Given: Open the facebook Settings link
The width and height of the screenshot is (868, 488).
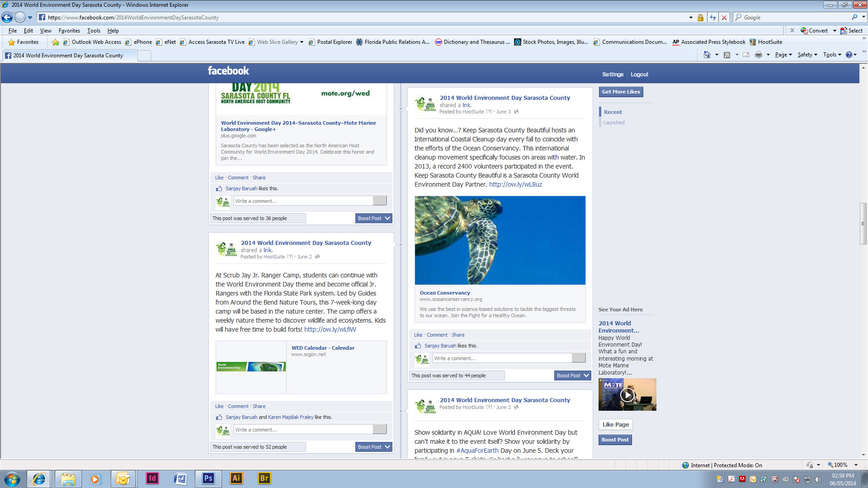Looking at the screenshot, I should tap(613, 75).
